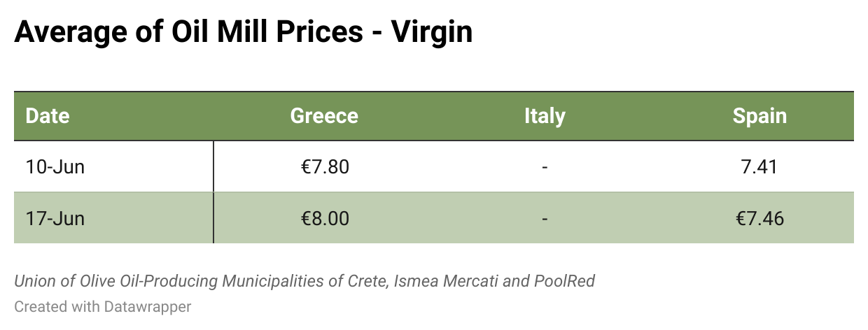Select the Spain column header
This screenshot has height=330, width=868.
(x=759, y=116)
